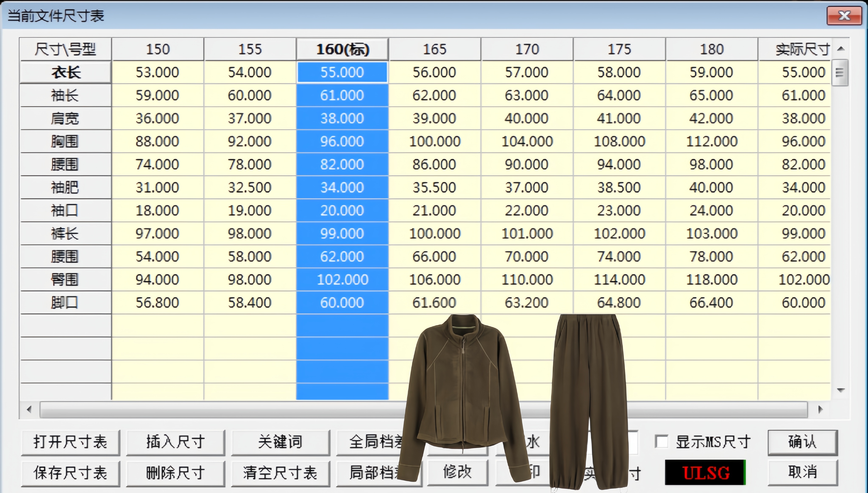Click the 删除尺寸 button
868x493 pixels.
(175, 473)
